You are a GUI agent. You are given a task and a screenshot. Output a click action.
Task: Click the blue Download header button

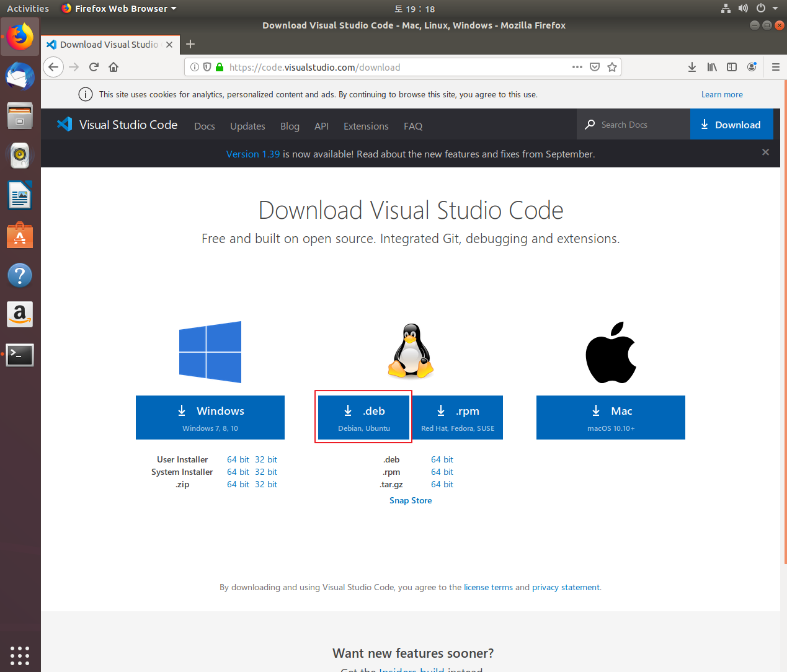click(732, 124)
